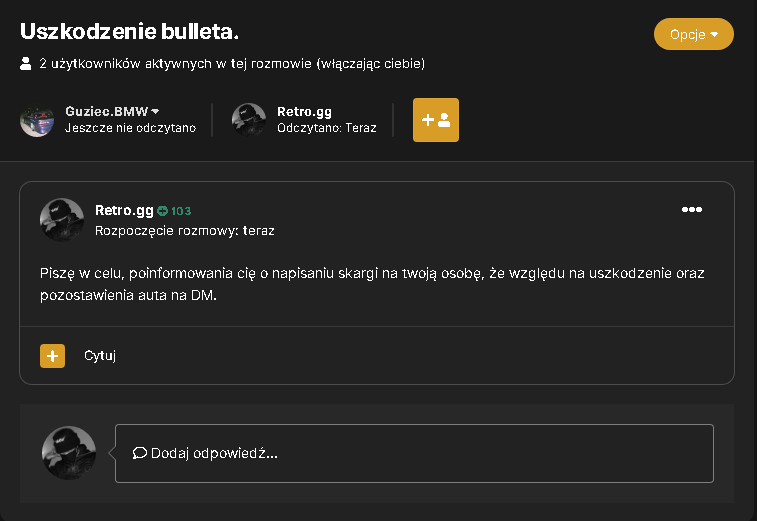The height and width of the screenshot is (521, 757).
Task: Open Retro.gg's avatar in participants list
Action: [x=249, y=120]
